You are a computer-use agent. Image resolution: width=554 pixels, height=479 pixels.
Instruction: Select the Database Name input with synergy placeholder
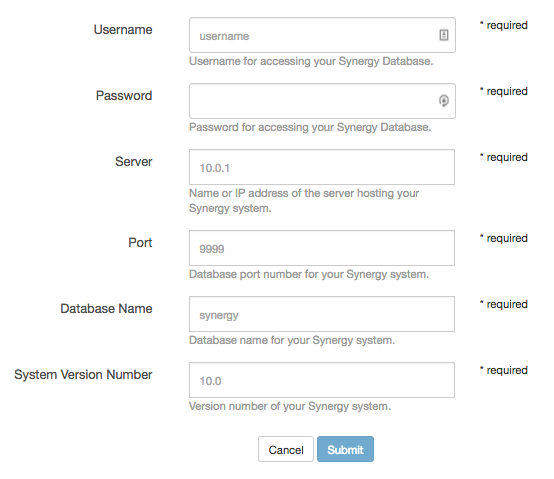point(322,314)
